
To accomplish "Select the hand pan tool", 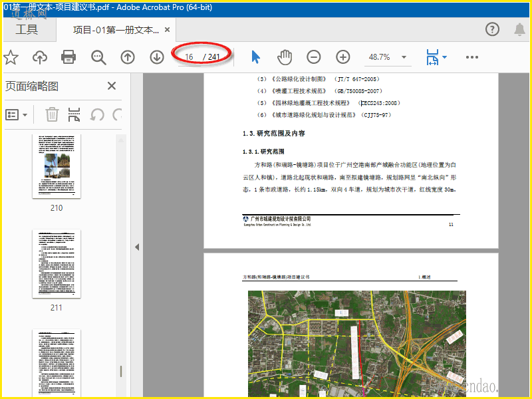I will (x=285, y=57).
